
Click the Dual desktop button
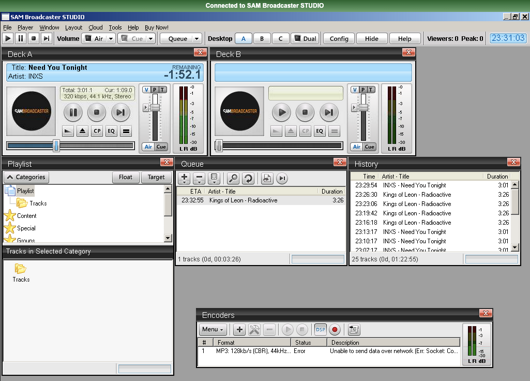click(305, 39)
